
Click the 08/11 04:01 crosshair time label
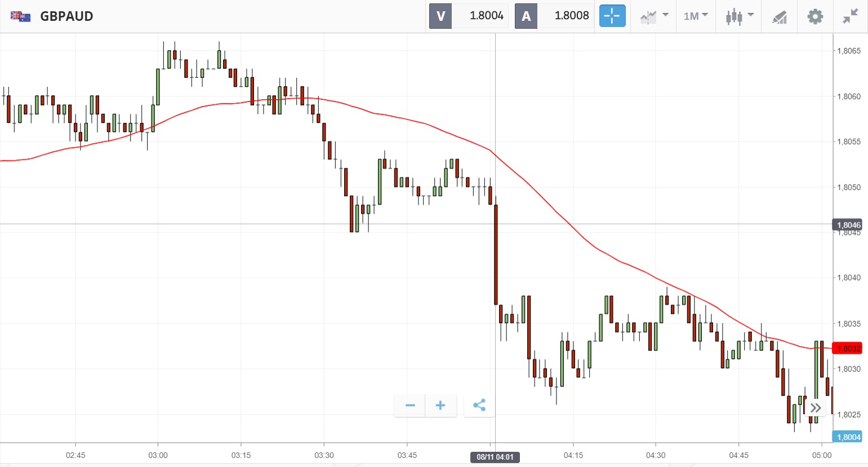(x=495, y=457)
